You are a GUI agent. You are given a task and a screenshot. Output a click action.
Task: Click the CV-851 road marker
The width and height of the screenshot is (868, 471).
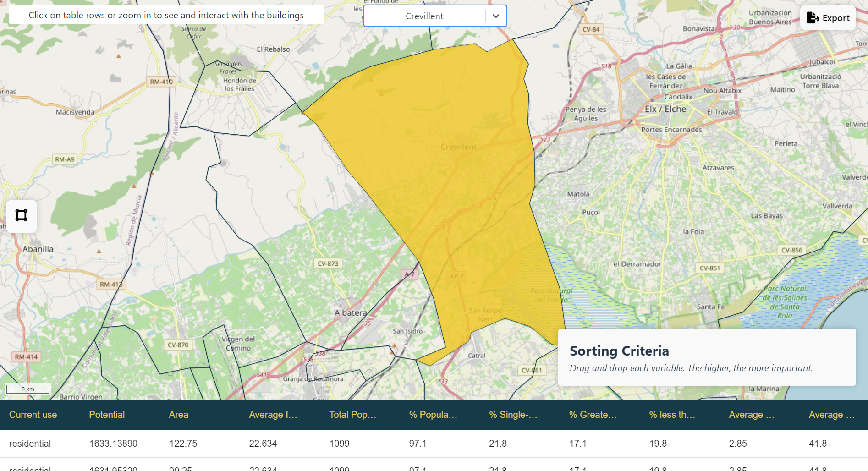coord(709,268)
